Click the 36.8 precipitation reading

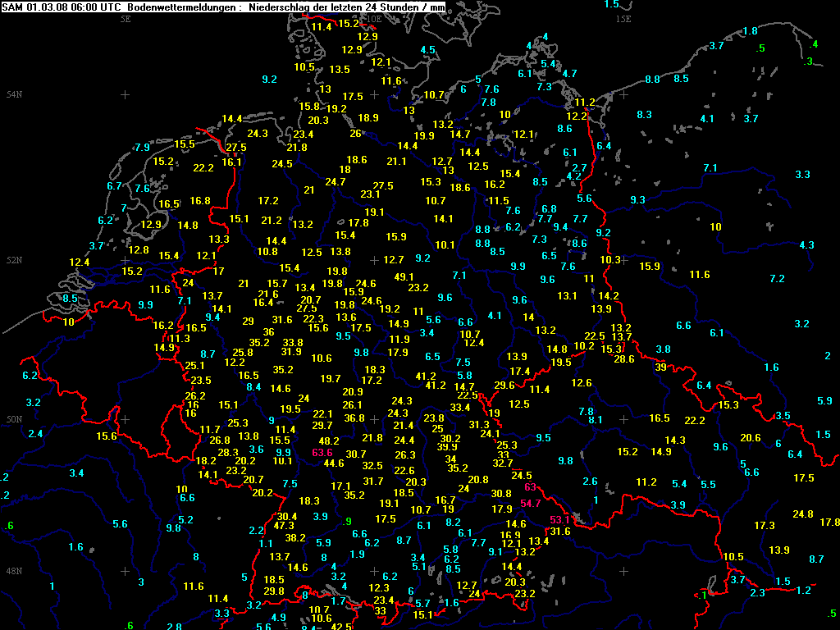pos(354,418)
